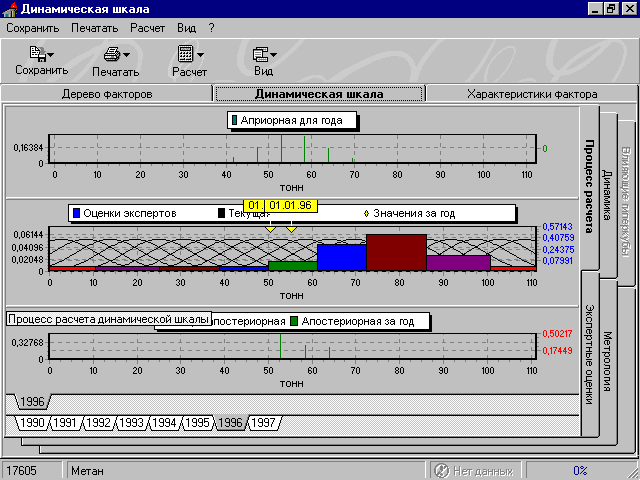This screenshot has width=640, height=480.
Task: Click the 0,16384 axis label
Action: [x=28, y=148]
